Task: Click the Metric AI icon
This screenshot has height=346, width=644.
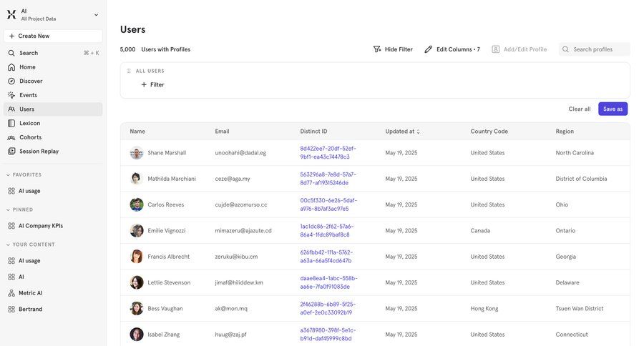Action: click(x=11, y=293)
